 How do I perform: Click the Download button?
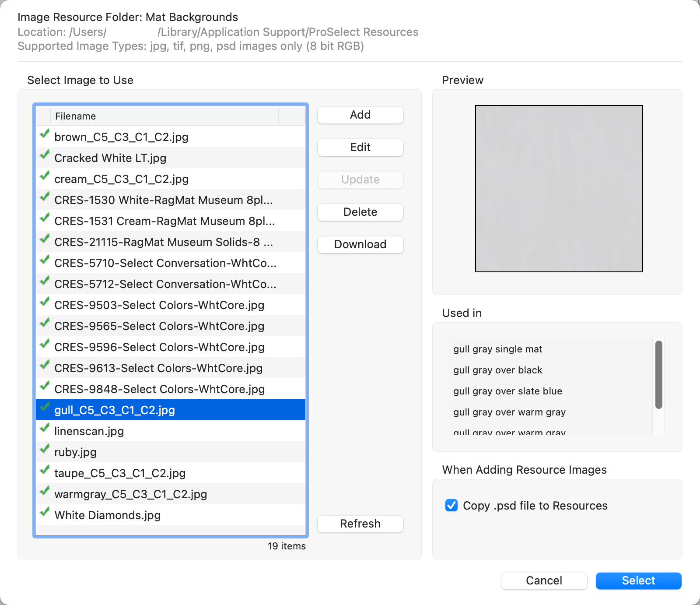point(360,244)
